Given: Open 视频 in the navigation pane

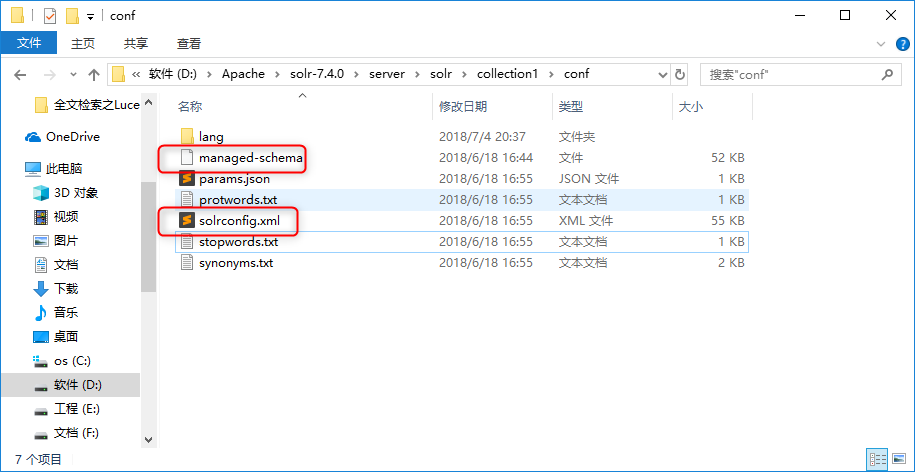Looking at the screenshot, I should pyautogui.click(x=57, y=217).
